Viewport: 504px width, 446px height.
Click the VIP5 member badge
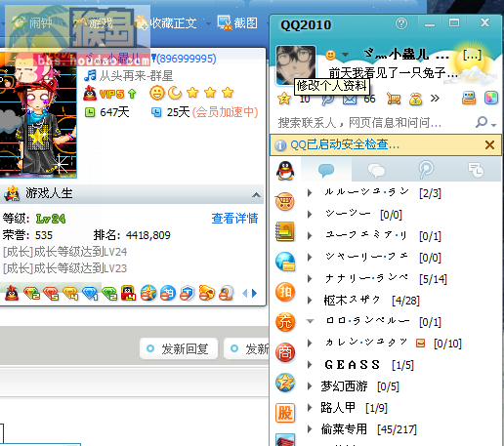click(x=110, y=94)
